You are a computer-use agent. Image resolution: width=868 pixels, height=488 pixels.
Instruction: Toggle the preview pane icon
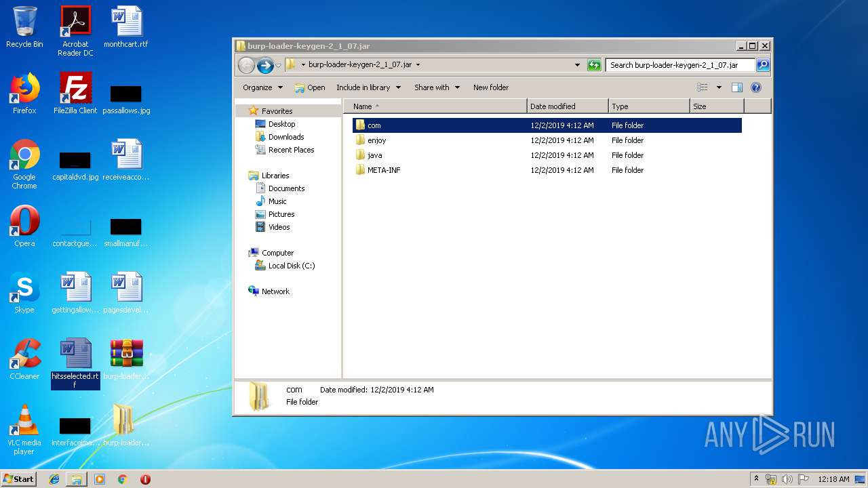(x=737, y=87)
